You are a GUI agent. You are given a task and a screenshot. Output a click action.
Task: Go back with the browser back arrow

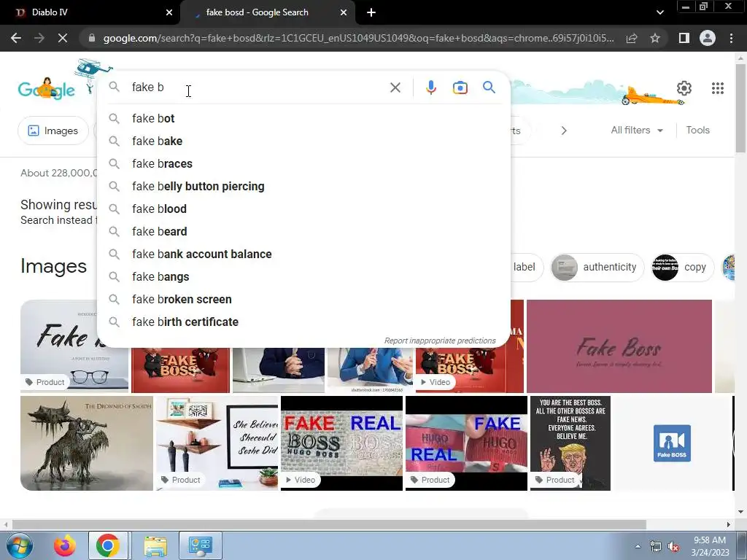click(16, 38)
